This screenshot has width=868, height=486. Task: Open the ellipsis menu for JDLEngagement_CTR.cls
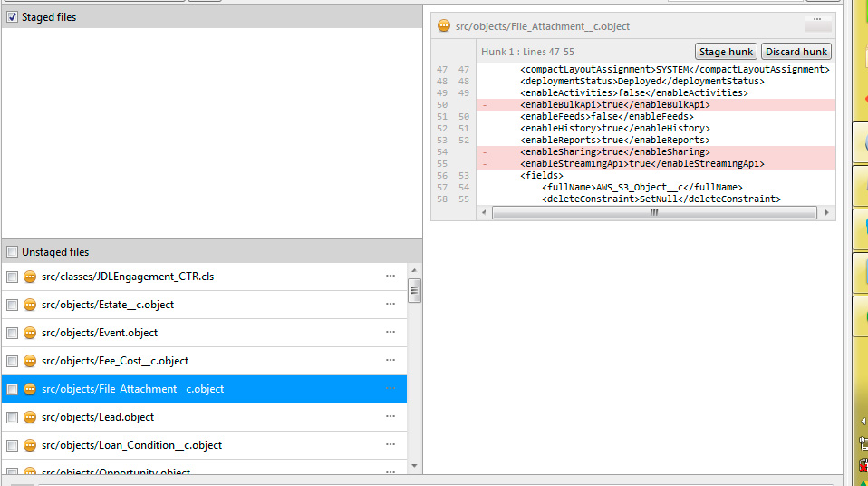391,277
